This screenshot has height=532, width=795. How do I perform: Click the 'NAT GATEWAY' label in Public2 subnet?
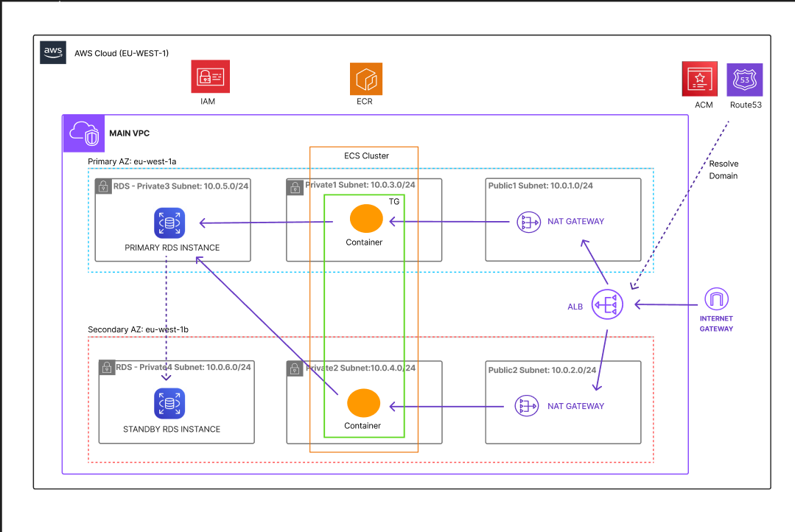coord(576,406)
